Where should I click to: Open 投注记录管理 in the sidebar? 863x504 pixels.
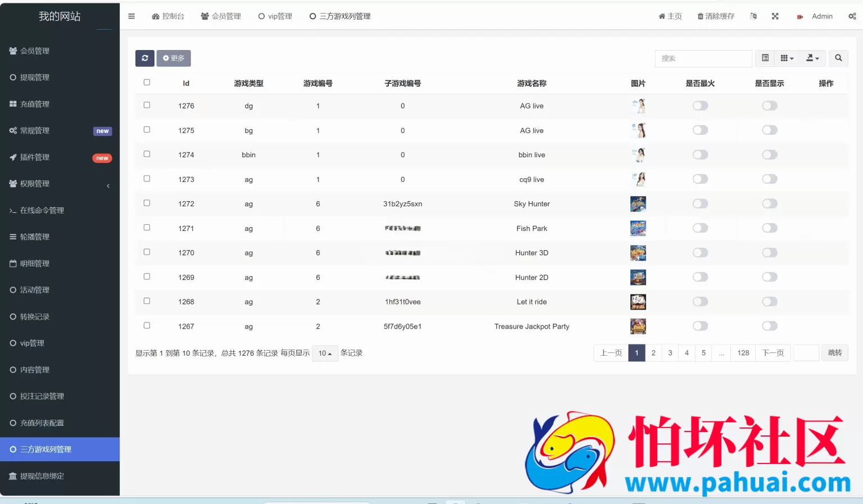point(60,396)
